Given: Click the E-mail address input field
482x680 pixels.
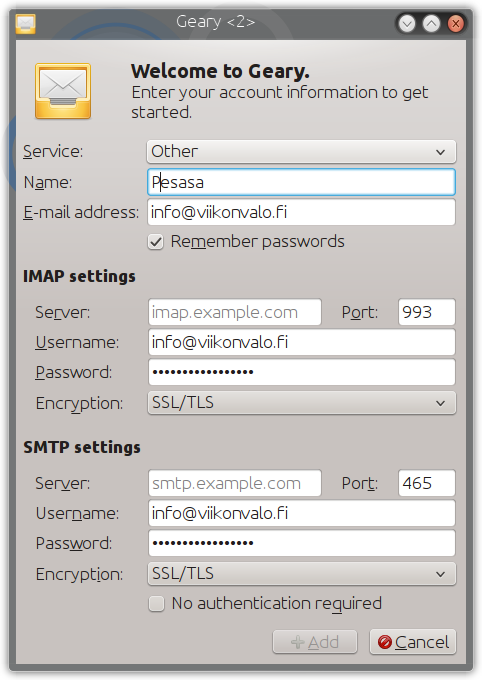Looking at the screenshot, I should [302, 212].
